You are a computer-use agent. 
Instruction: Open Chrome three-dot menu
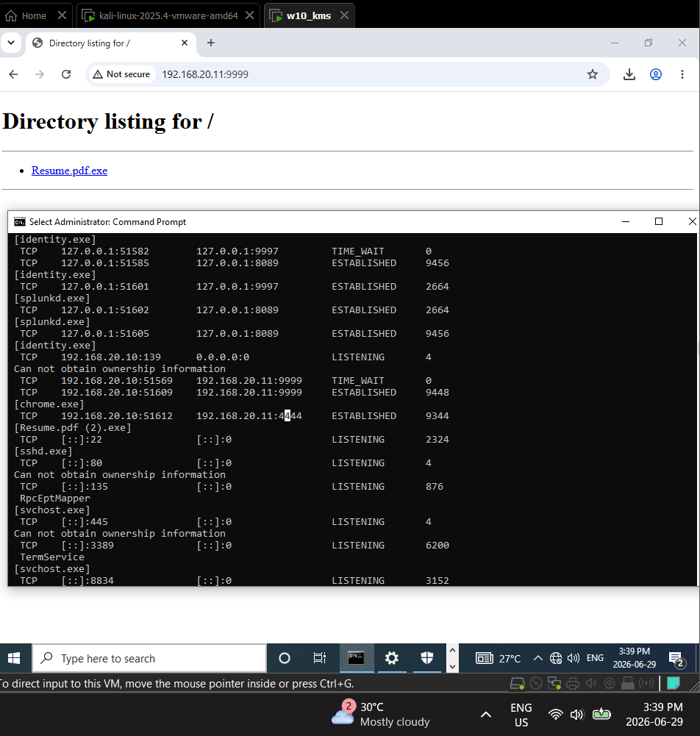[x=682, y=74]
